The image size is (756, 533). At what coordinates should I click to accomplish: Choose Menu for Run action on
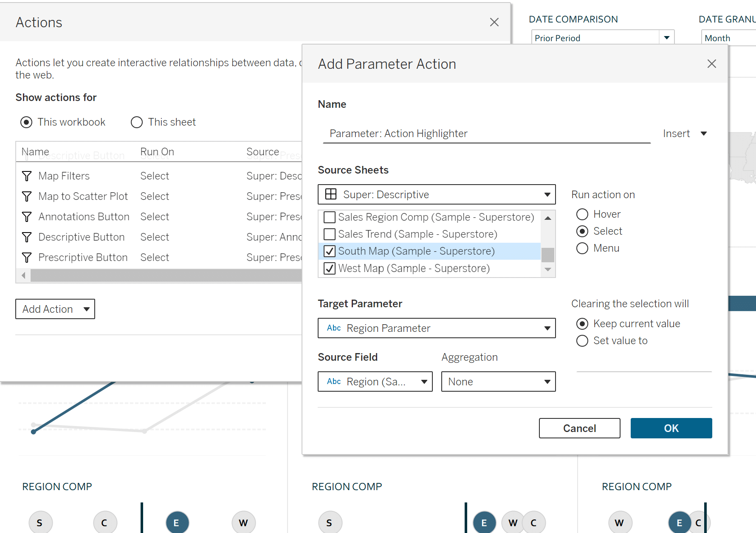tap(582, 248)
